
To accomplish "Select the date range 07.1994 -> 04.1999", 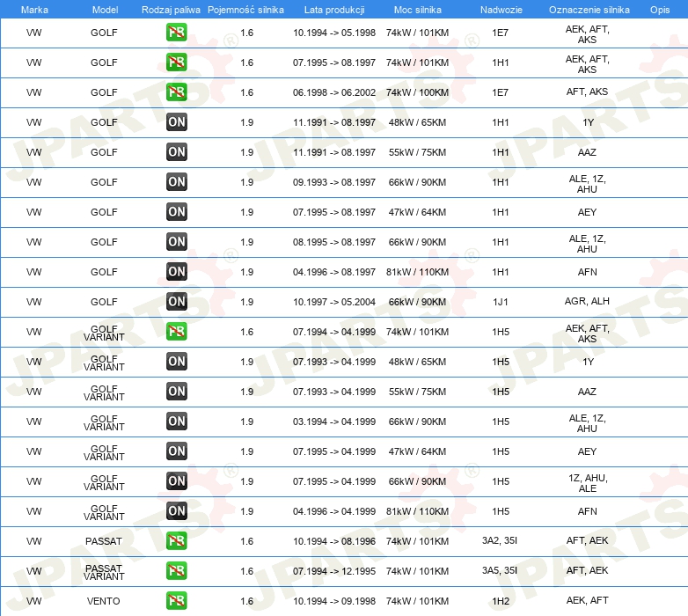I will (x=334, y=332).
